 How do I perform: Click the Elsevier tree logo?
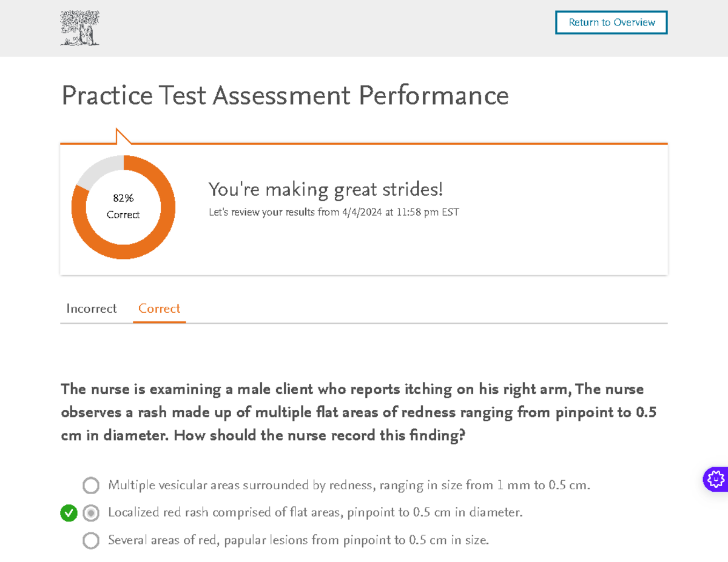tap(79, 28)
